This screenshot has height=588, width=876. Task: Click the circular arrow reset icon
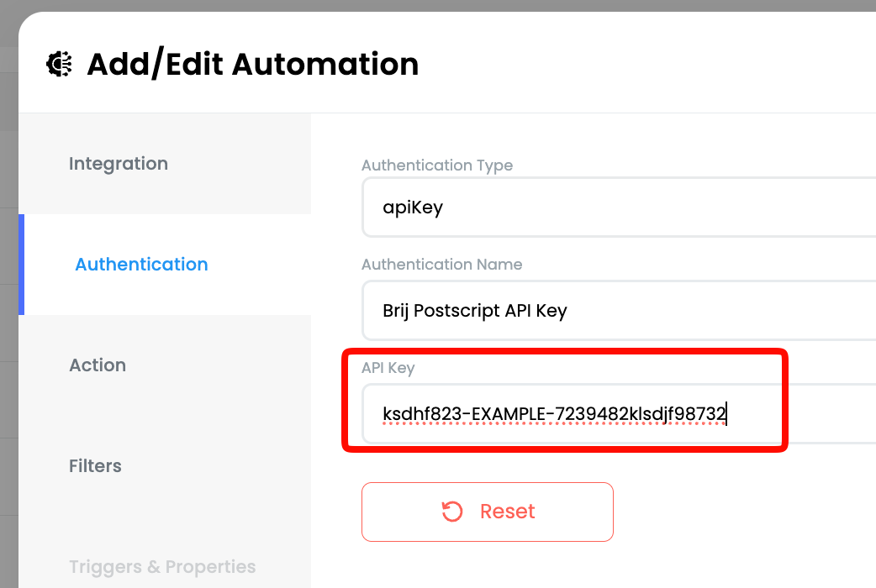pos(452,512)
